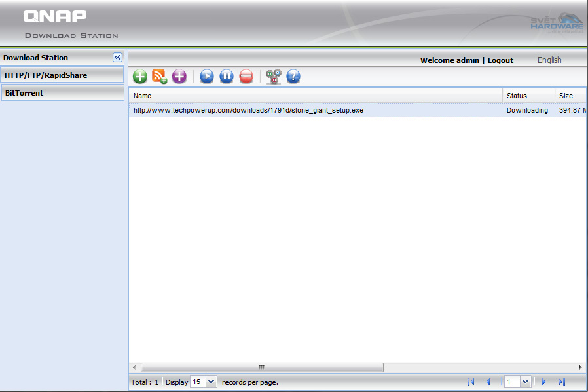Screen dimensions: 588x392
Task: Click the orange add RSS feed icon
Action: 160,77
